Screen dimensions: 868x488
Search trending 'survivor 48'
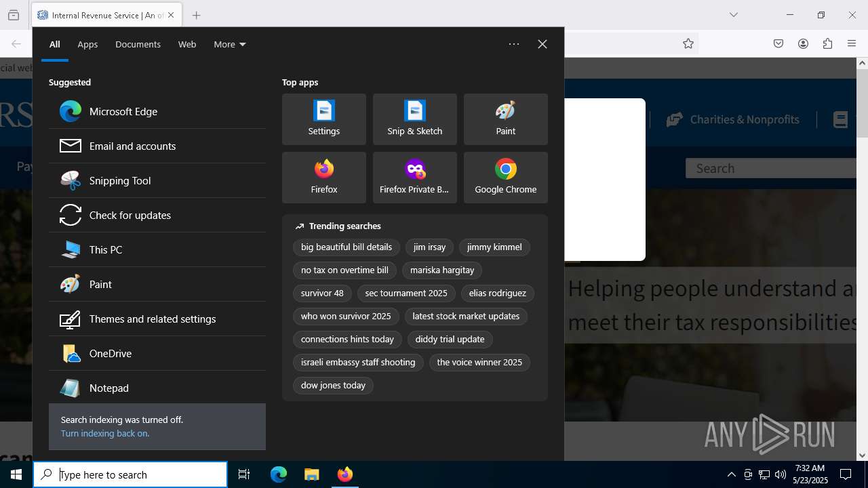(x=322, y=293)
